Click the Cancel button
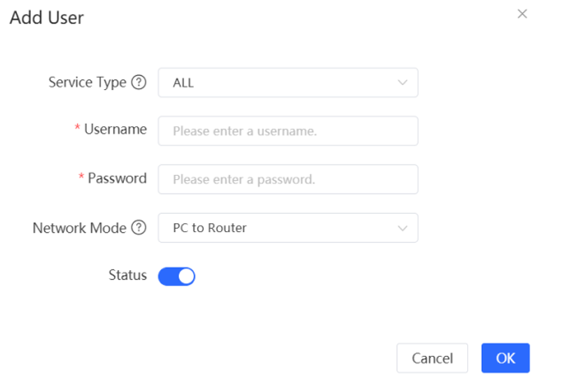 tap(432, 358)
